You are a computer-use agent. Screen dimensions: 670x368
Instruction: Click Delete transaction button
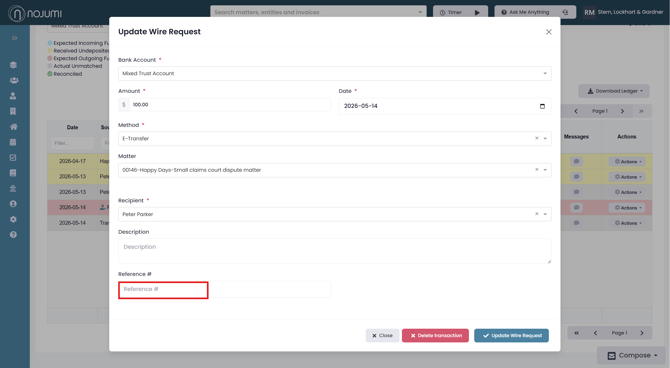click(435, 336)
